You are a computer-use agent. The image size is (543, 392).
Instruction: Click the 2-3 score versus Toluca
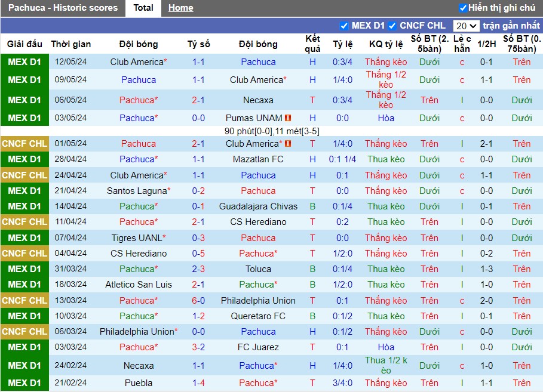tap(198, 269)
